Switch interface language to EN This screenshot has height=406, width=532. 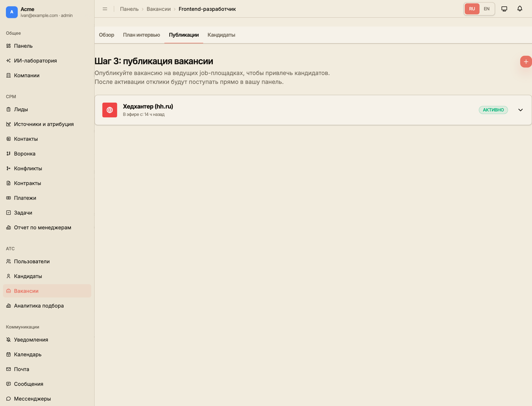pos(487,9)
